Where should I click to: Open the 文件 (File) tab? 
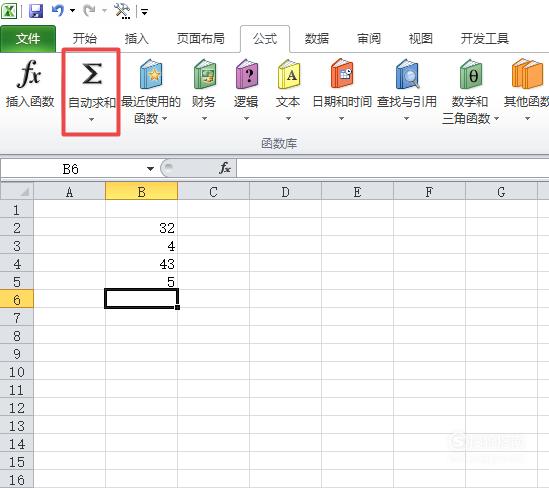point(28,39)
